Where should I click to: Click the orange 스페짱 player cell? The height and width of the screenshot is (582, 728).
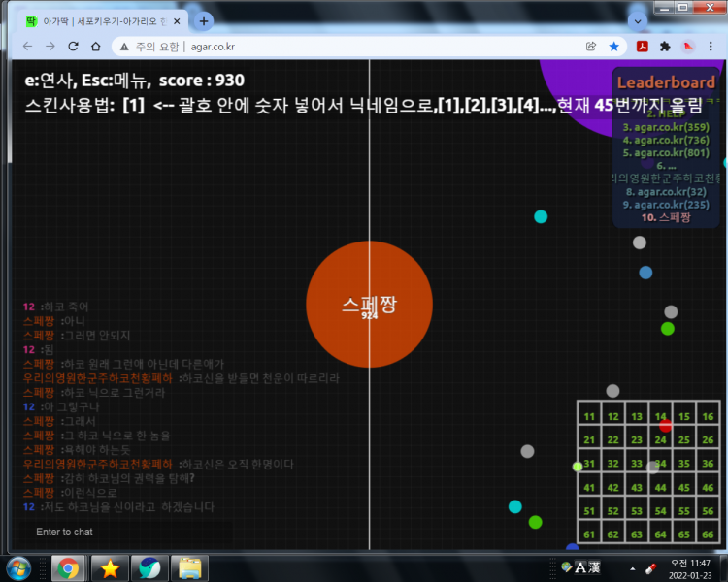point(369,304)
